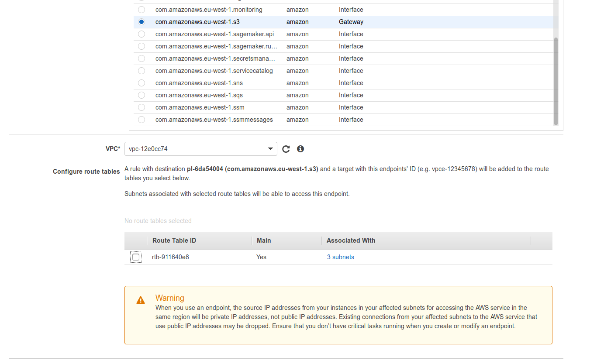Click the selected s3 radio indicator
Screen dimensions: 597x364
[141, 21]
